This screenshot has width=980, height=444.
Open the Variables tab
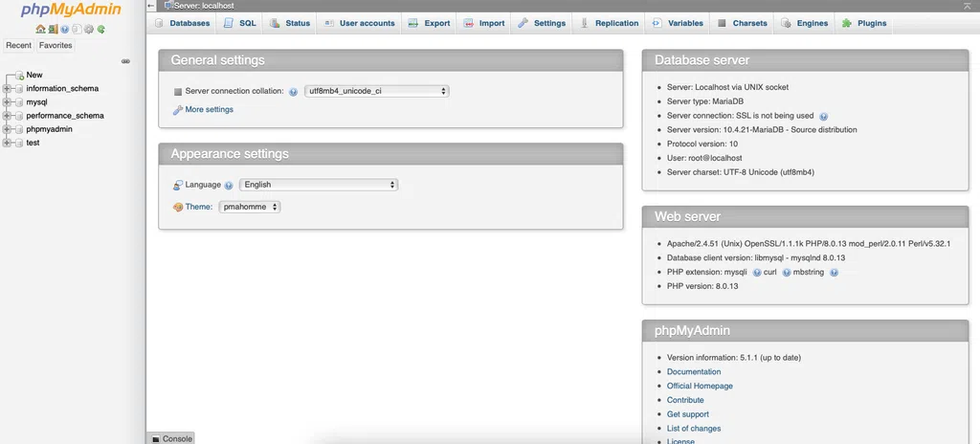click(679, 23)
